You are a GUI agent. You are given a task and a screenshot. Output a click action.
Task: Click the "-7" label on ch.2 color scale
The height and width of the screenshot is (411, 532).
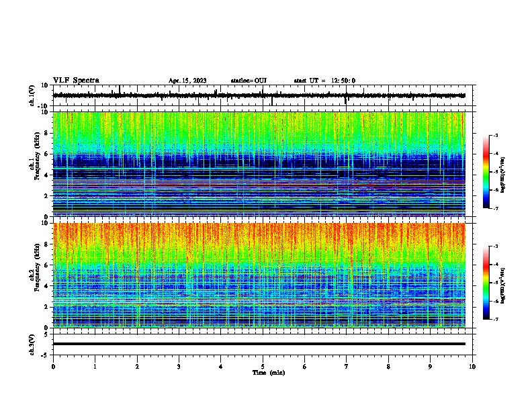pos(495,320)
